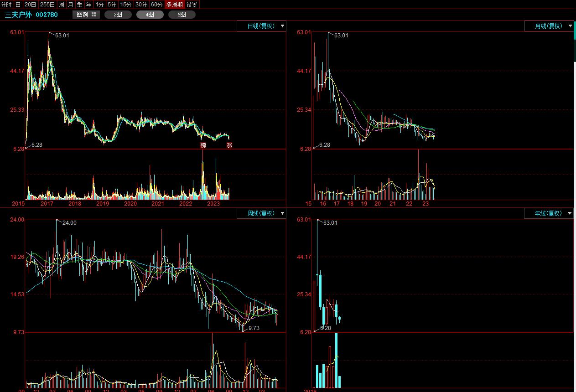Click the 24.00 high label on weekly chart

[x=69, y=223]
